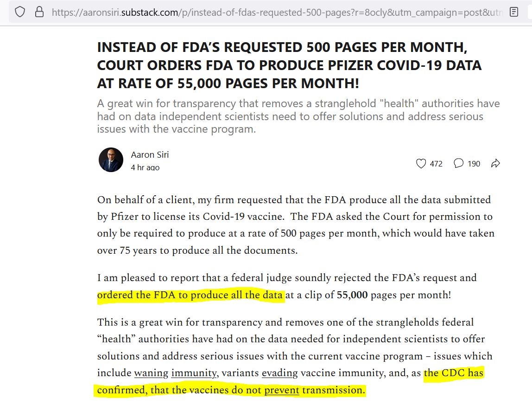Click the share arrow icon
Image resolution: width=532 pixels, height=410 pixels.
(495, 164)
